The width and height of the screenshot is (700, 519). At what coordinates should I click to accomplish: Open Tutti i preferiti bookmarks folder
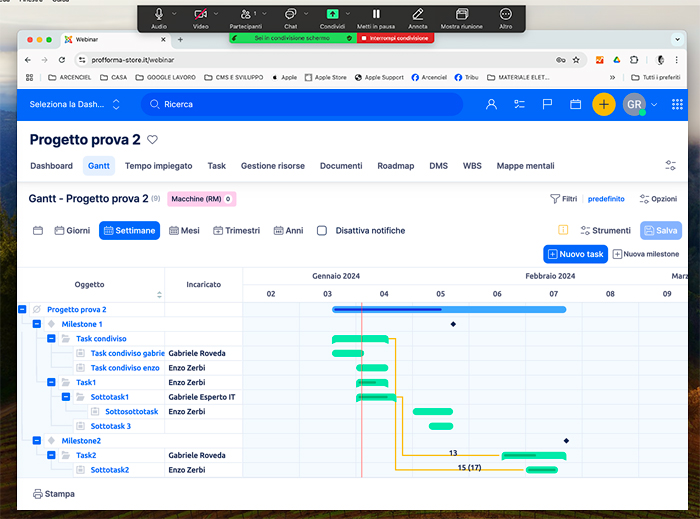coord(656,77)
